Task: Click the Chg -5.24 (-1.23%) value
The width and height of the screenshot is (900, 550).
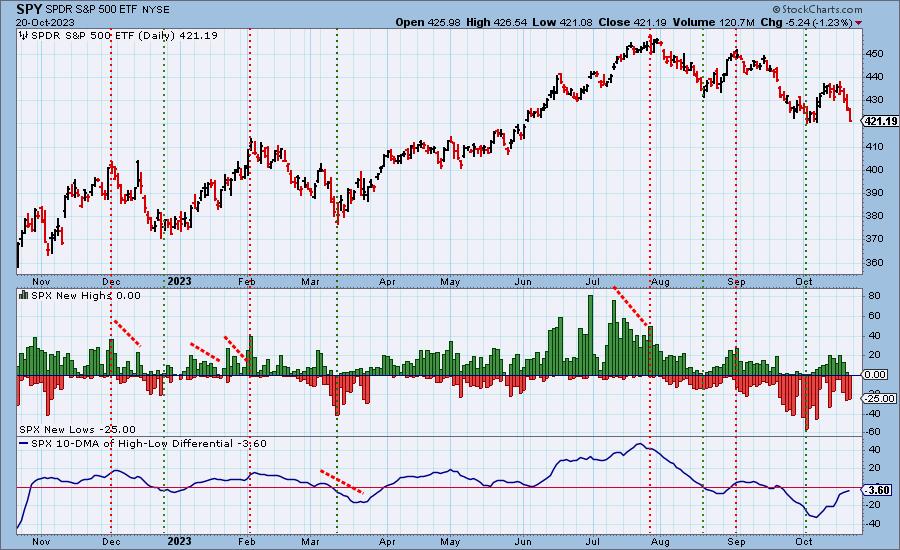Action: pos(806,22)
